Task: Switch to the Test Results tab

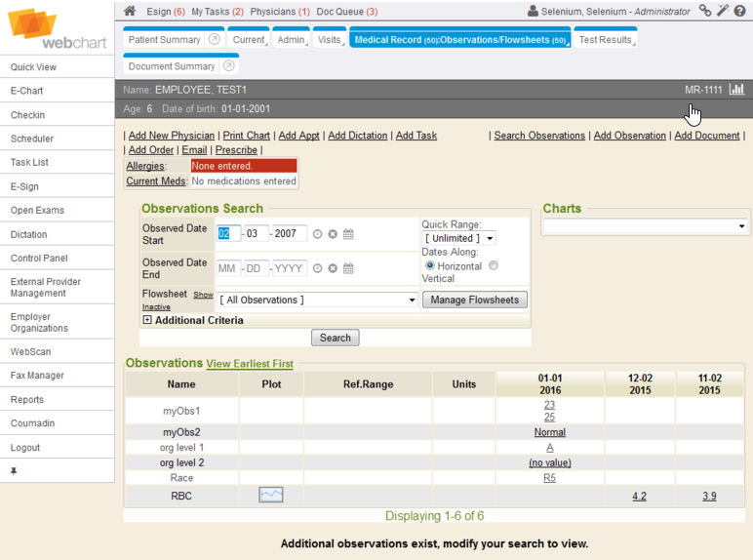Action: 605,40
